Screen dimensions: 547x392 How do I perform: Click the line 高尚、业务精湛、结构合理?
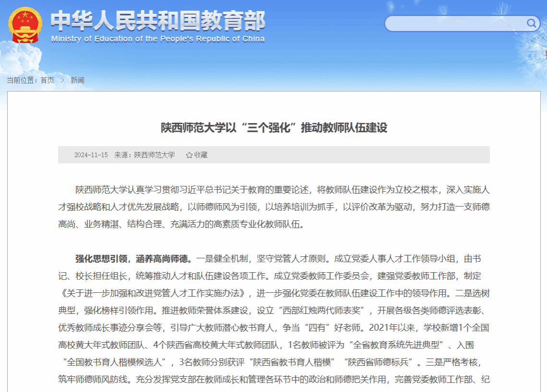110,224
